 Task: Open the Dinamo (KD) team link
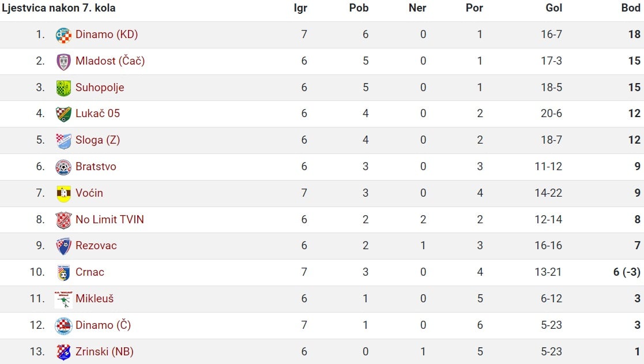(x=107, y=35)
